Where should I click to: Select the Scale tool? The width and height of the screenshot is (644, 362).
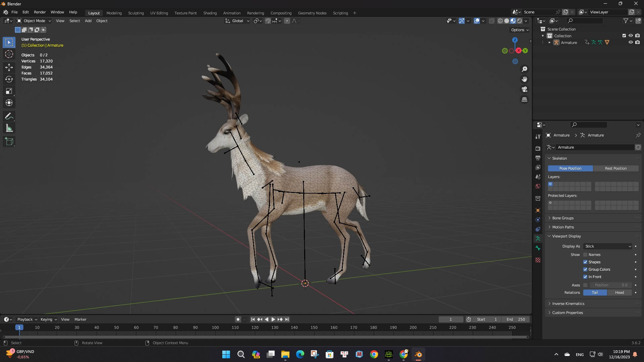(9, 91)
